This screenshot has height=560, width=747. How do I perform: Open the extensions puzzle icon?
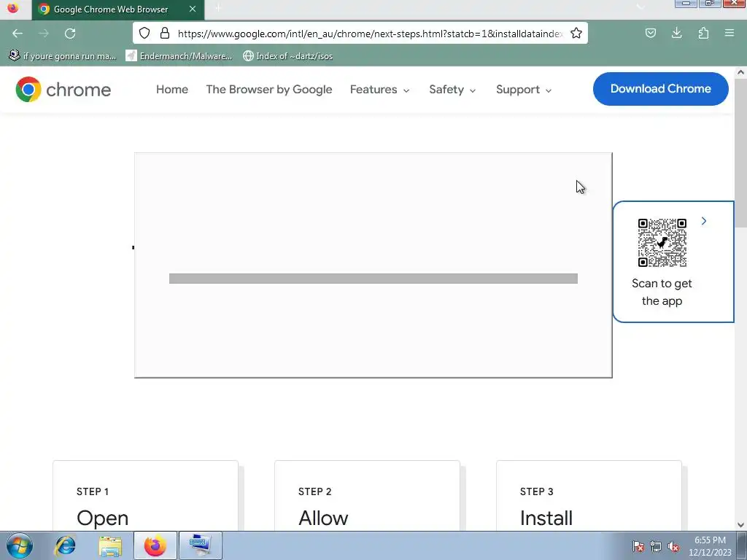pos(703,33)
